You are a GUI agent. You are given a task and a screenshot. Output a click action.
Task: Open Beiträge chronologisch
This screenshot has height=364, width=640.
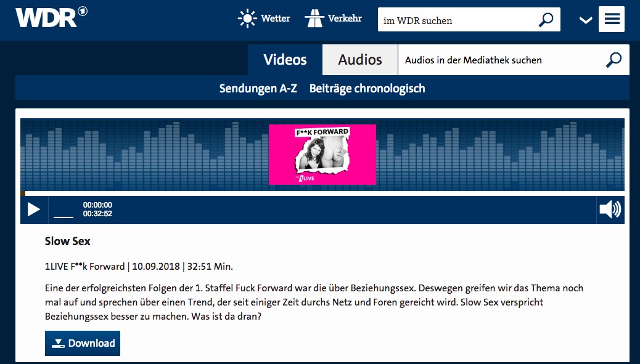(x=367, y=89)
